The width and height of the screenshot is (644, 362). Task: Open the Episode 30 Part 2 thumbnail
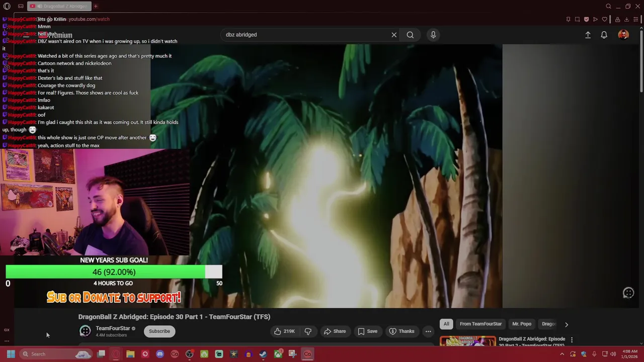tap(467, 341)
